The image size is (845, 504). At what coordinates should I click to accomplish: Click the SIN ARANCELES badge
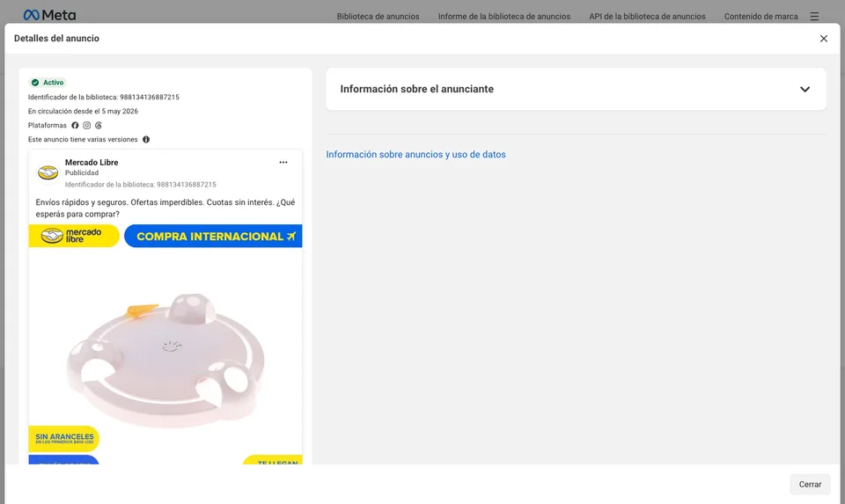pyautogui.click(x=64, y=438)
